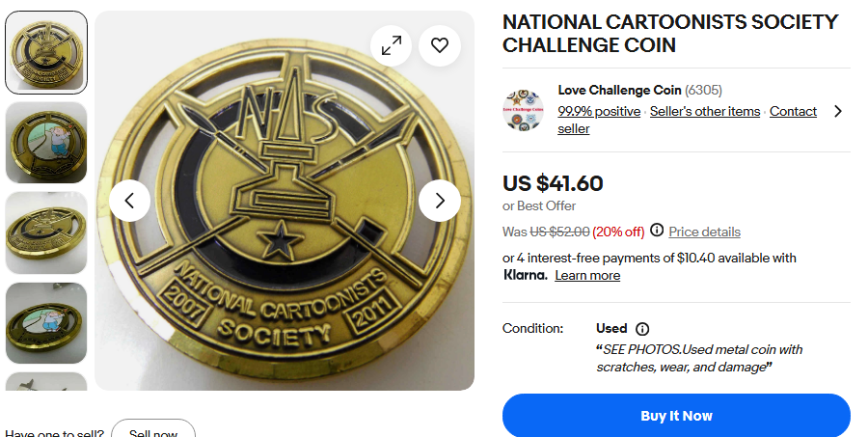Open the Price details link

pos(705,232)
